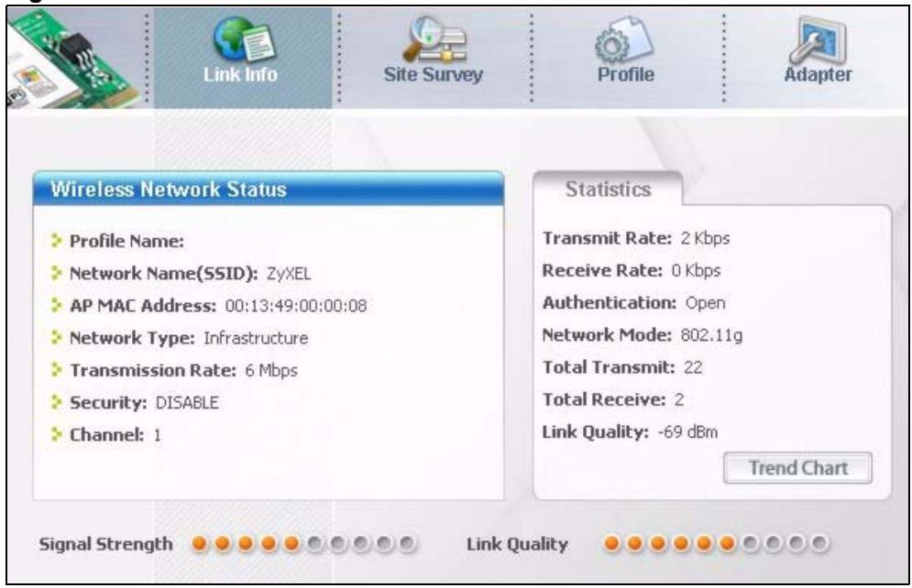Screen dimensions: 912x588
Task: Click the arrow bullet beside Security
Action: tap(57, 401)
